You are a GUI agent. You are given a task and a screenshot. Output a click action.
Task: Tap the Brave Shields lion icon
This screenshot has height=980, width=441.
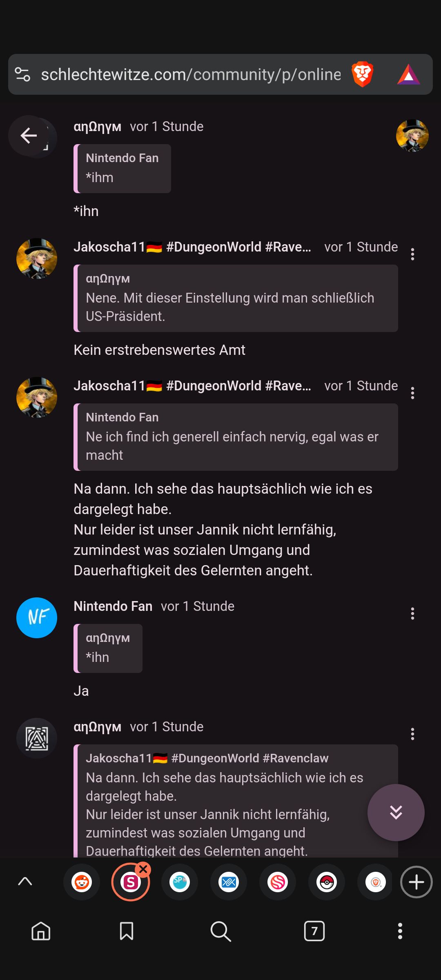click(x=362, y=74)
